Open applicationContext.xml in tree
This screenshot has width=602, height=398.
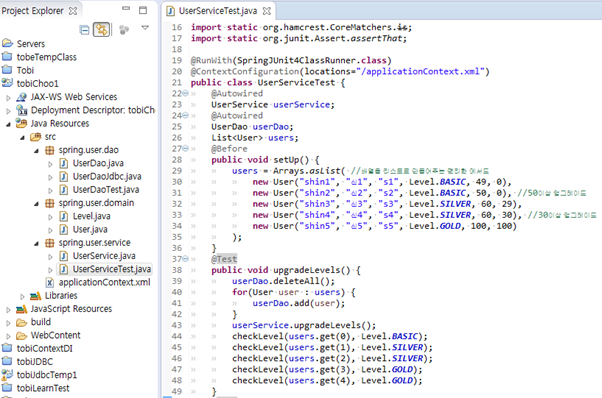coord(104,282)
